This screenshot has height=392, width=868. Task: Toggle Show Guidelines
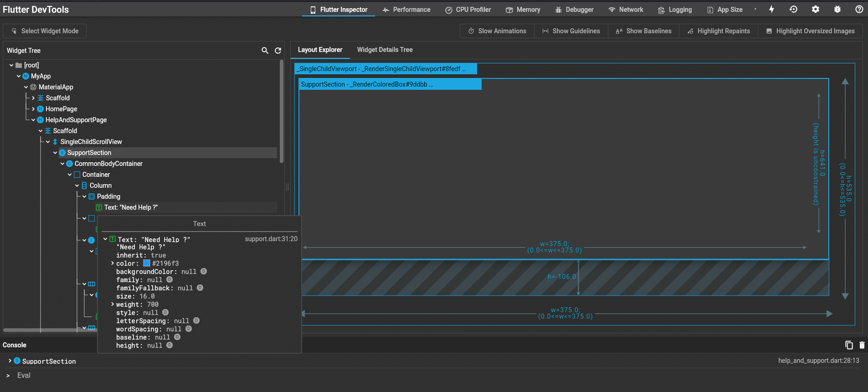coord(571,31)
